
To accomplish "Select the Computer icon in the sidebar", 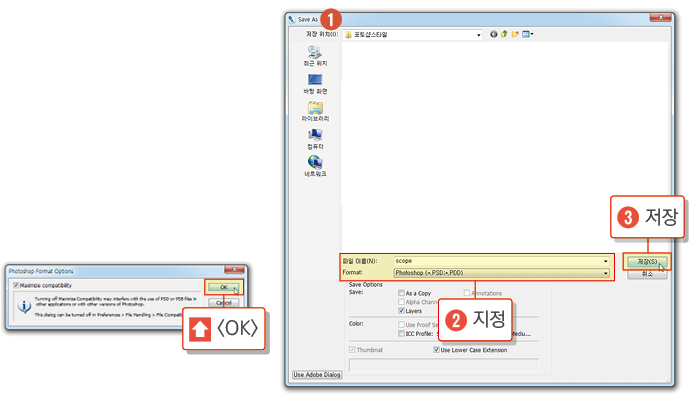I will coord(315,139).
